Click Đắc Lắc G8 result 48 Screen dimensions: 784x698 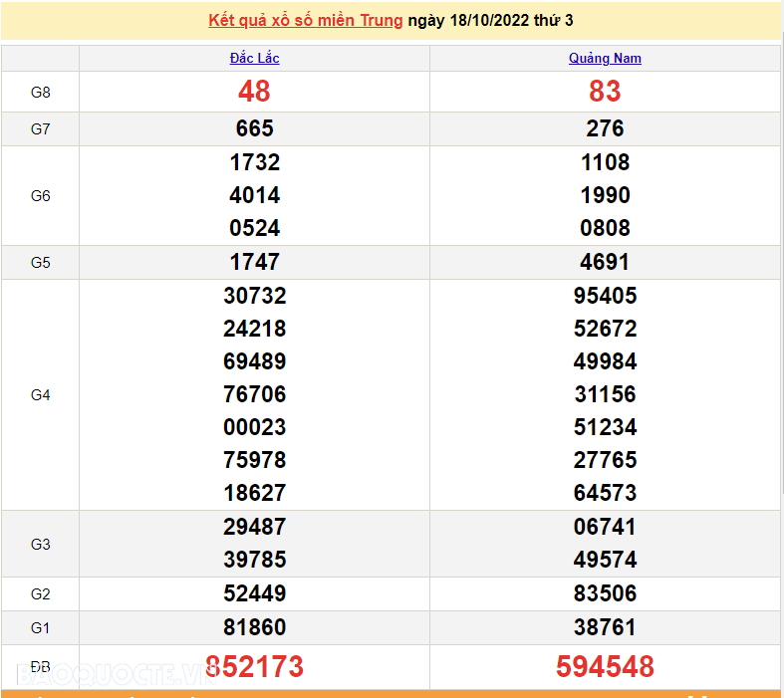254,92
